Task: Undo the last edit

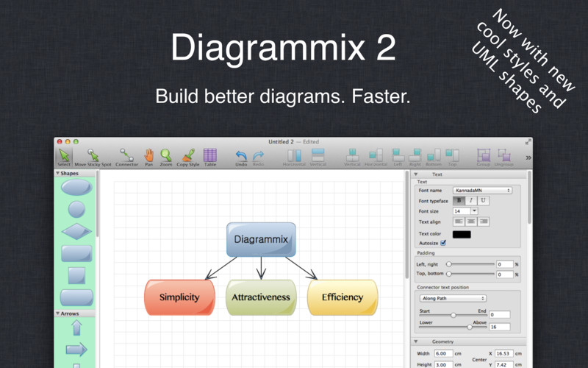Action: point(241,158)
